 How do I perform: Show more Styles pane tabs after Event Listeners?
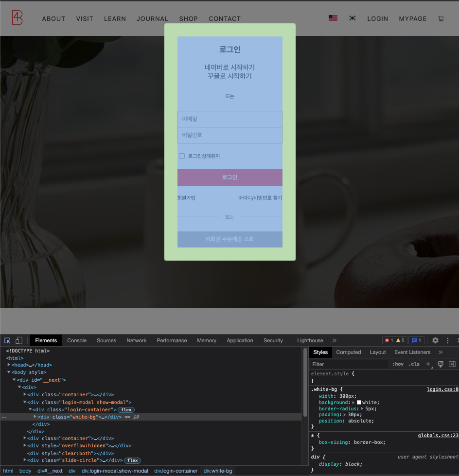click(441, 352)
